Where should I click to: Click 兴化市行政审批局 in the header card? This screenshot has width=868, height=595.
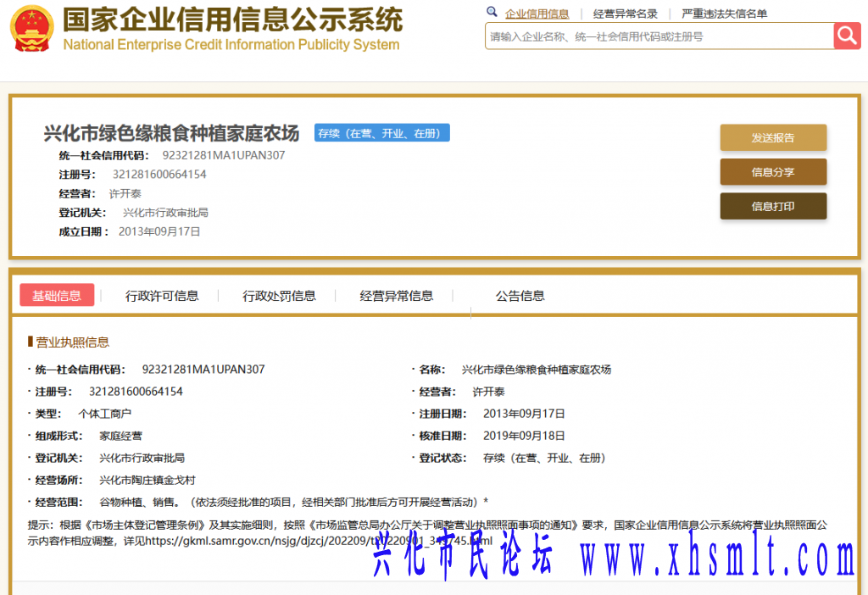[x=165, y=213]
